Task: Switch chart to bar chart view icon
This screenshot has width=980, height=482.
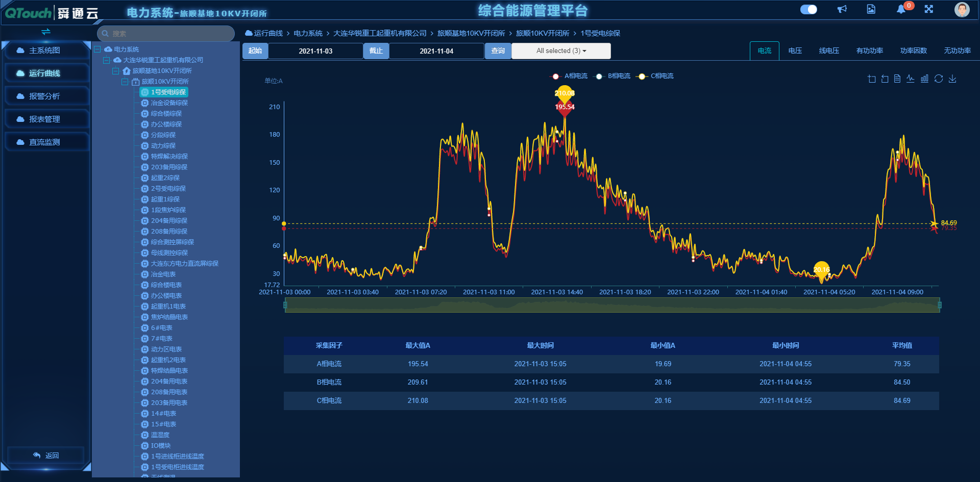Action: 924,79
